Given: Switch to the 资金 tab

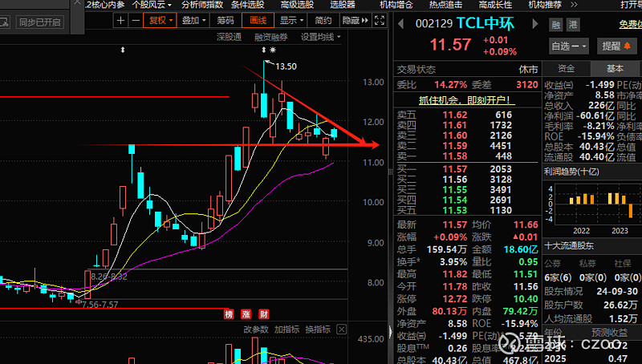Looking at the screenshot, I should pos(567,69).
